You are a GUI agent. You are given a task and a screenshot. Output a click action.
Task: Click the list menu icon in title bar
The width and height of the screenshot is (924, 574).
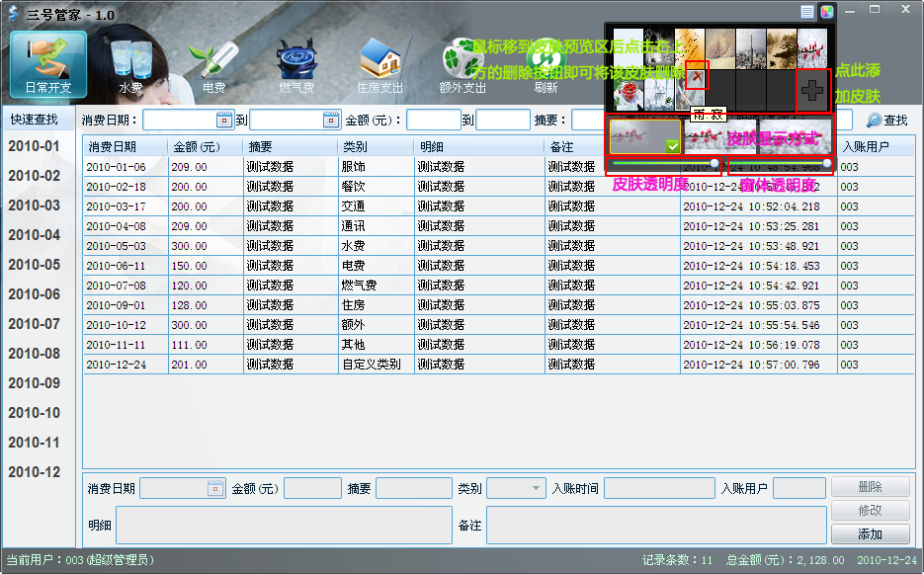pos(807,12)
